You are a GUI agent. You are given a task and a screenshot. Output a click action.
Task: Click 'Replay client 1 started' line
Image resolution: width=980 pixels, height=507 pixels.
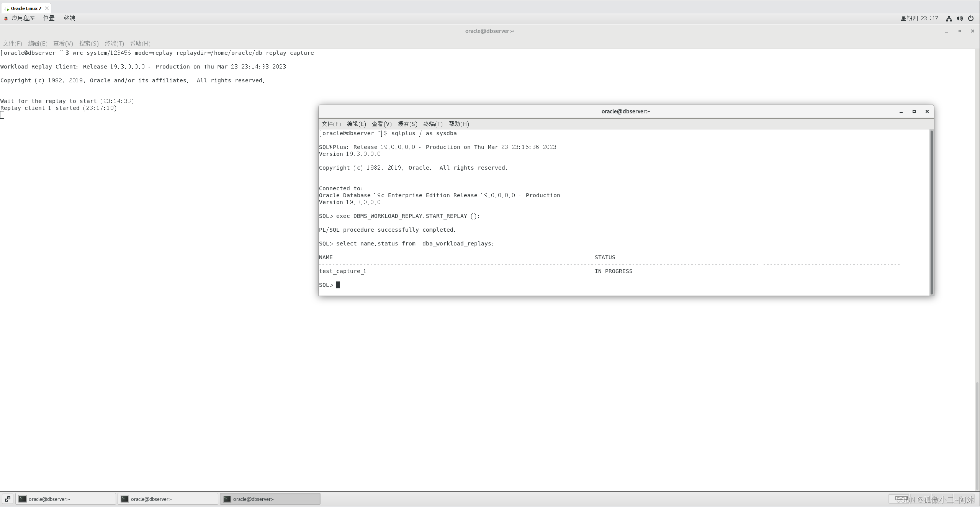[59, 108]
